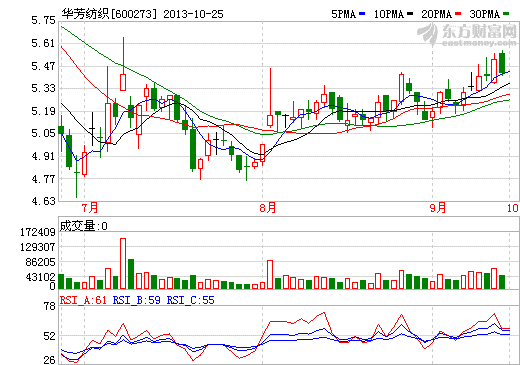Click the 43102 volume axis label
520x365 pixels.
pyautogui.click(x=40, y=277)
